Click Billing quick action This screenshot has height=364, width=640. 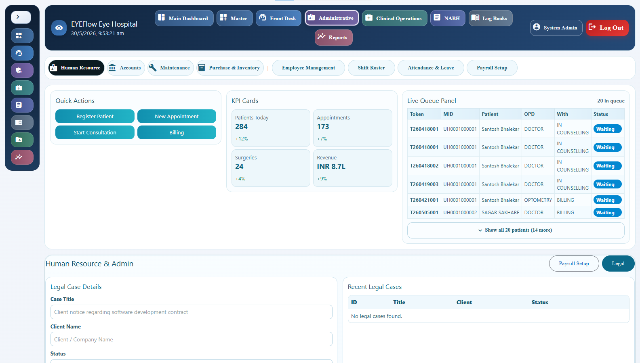(x=177, y=132)
